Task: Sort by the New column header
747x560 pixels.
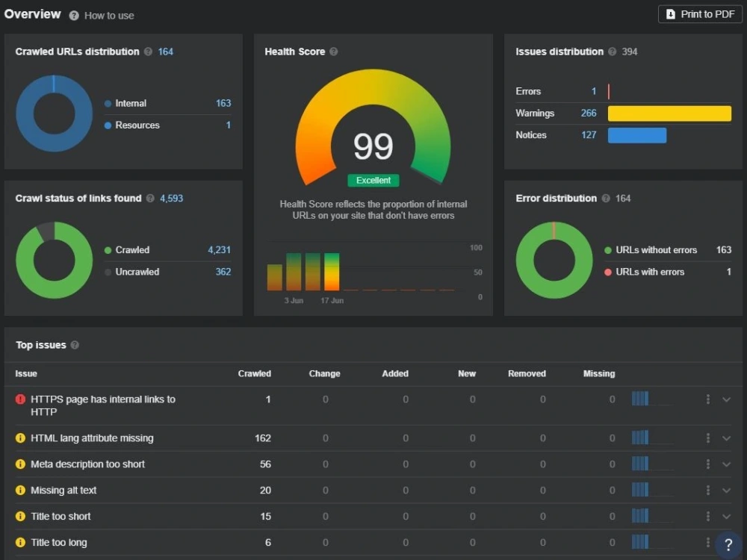Action: tap(467, 374)
